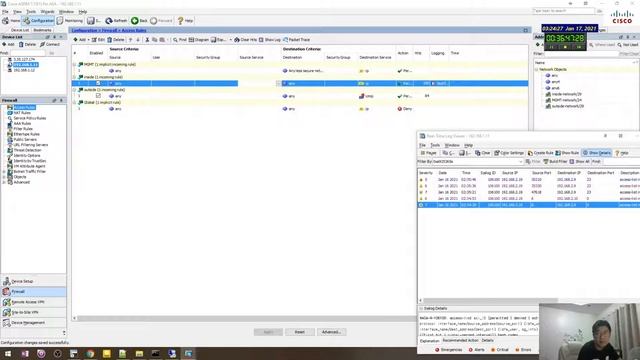Click the green Back button
The image size is (640, 360).
click(x=139, y=20)
